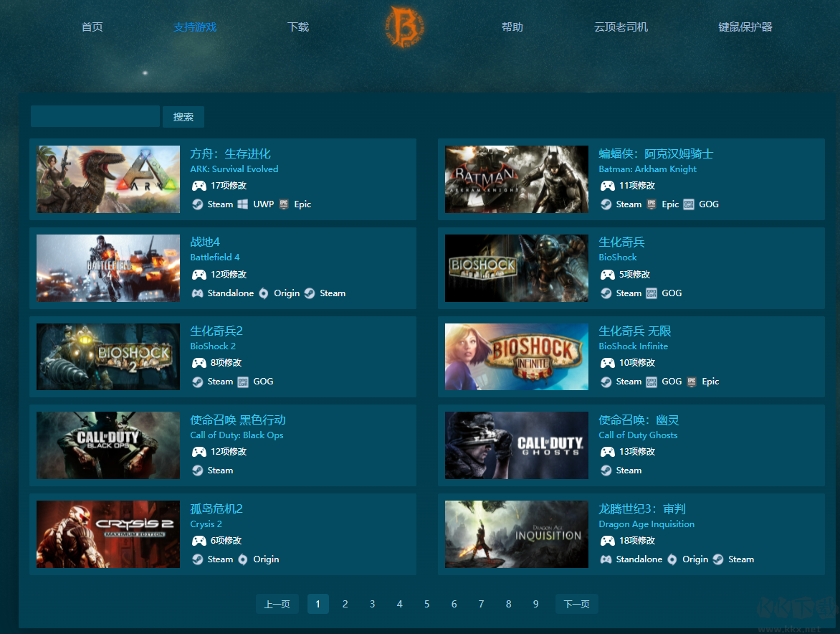Click the Standalone icon for Dragon Age Inquisition
Screen dimensions: 840x634
606,559
